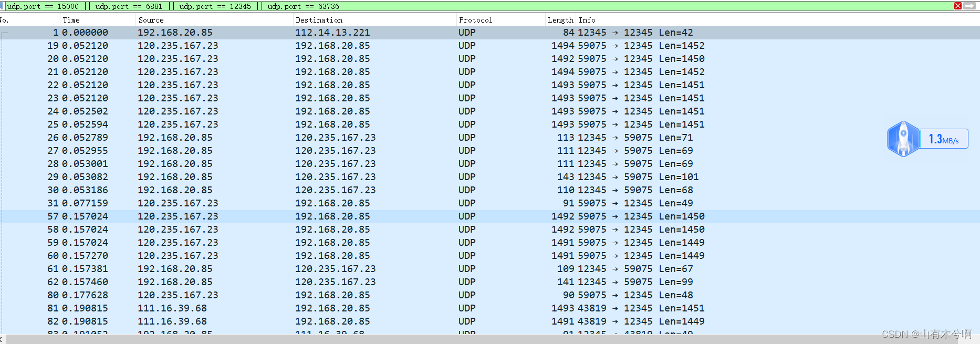
Task: Click inside the udp.port display filter field
Action: coord(478,6)
